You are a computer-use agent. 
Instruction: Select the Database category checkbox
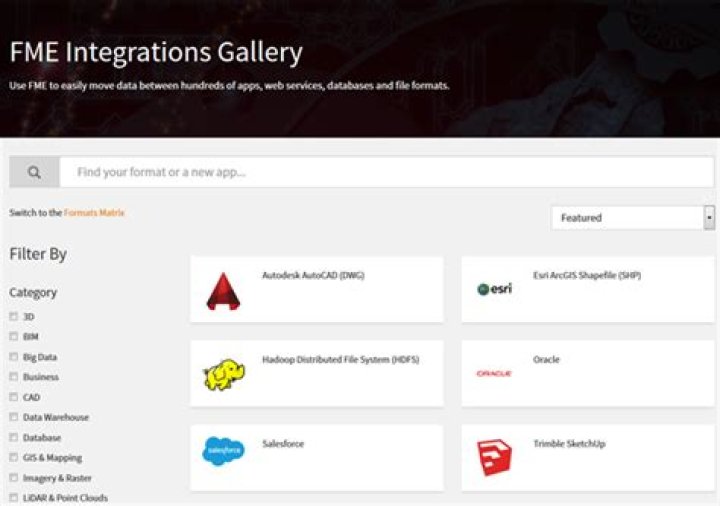pyautogui.click(x=14, y=438)
